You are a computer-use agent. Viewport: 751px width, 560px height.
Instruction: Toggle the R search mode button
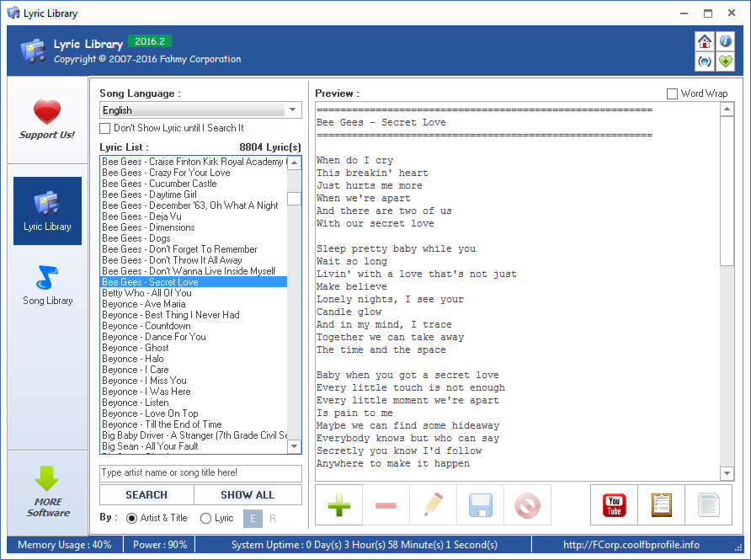(x=273, y=519)
